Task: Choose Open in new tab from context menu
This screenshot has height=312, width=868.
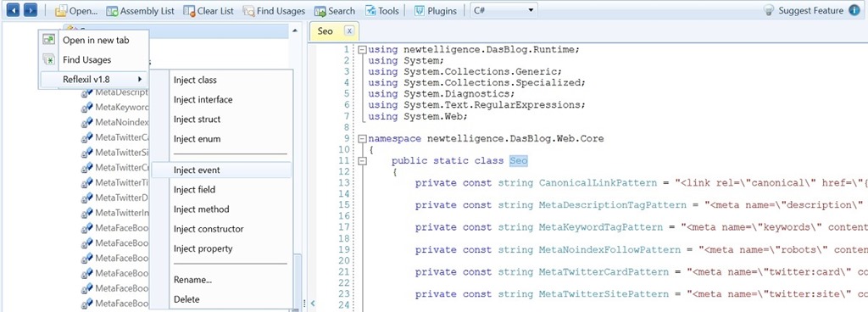Action: [94, 40]
